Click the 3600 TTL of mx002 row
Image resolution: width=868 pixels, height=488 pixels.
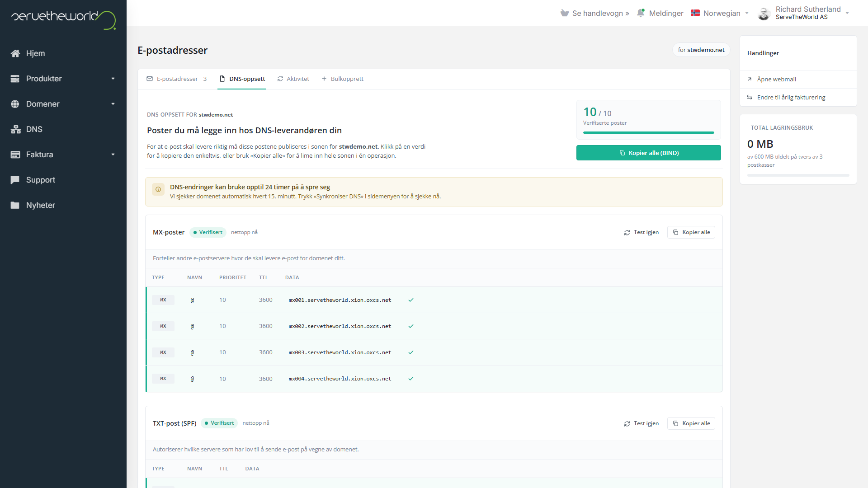(266, 326)
